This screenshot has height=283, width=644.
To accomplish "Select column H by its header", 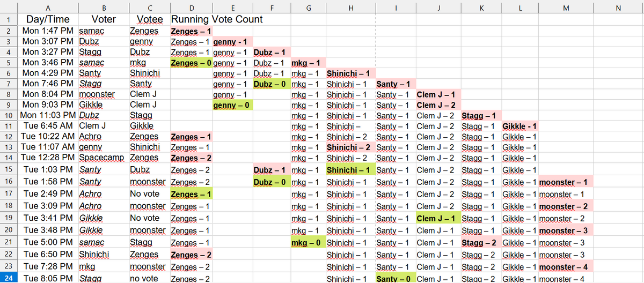I will [x=350, y=8].
